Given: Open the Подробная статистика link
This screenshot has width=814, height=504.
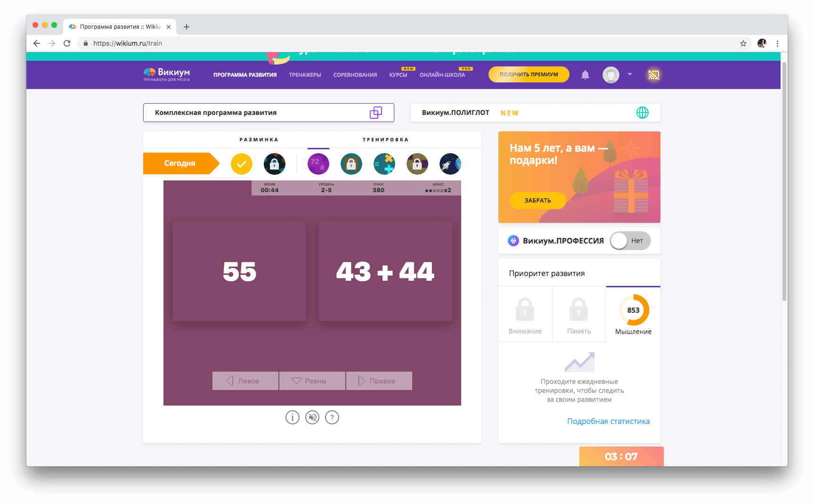Looking at the screenshot, I should pos(608,421).
